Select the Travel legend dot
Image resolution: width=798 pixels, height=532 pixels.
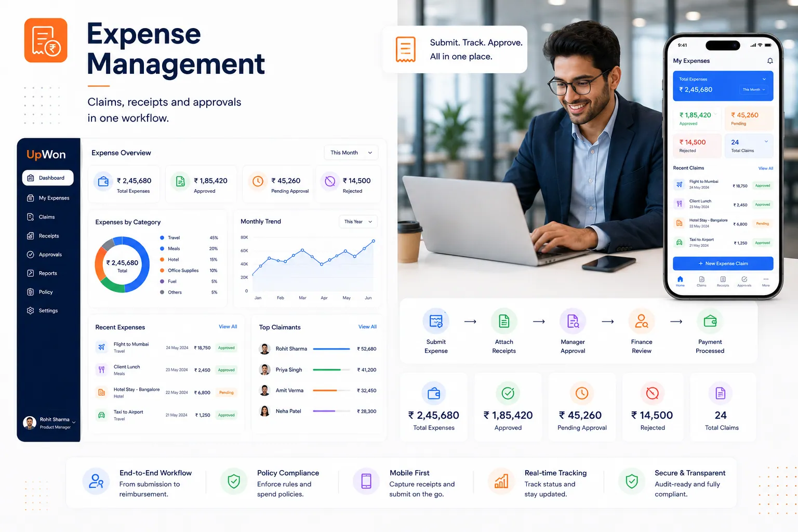tap(162, 237)
